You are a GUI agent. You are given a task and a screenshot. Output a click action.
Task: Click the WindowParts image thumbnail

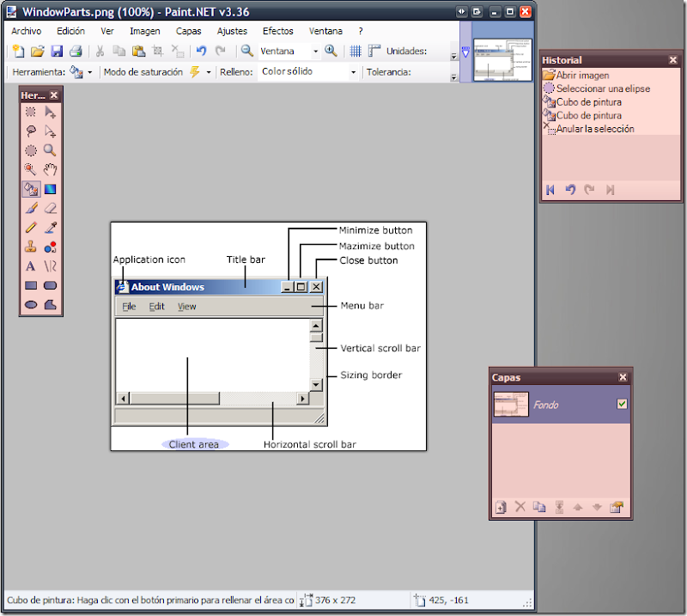(502, 59)
